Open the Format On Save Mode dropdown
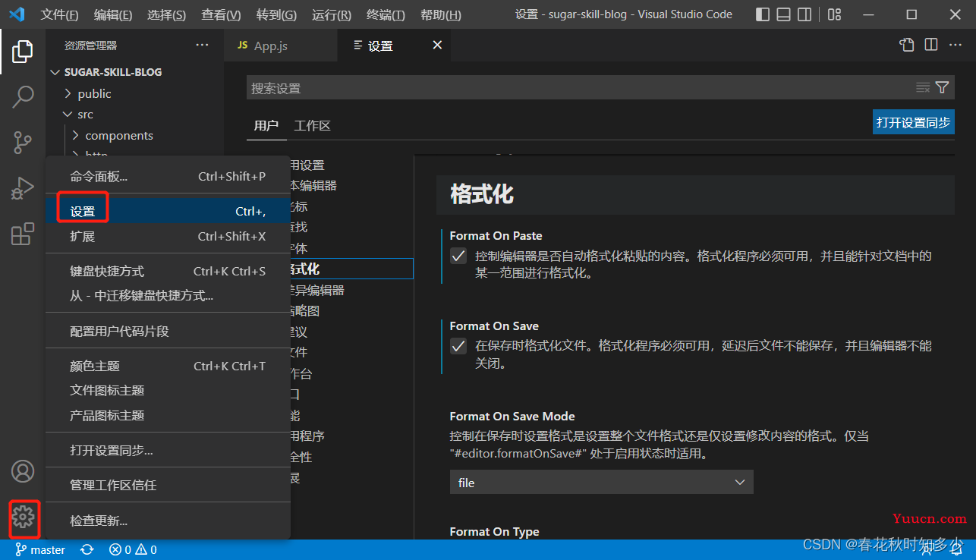The width and height of the screenshot is (976, 560). (602, 483)
